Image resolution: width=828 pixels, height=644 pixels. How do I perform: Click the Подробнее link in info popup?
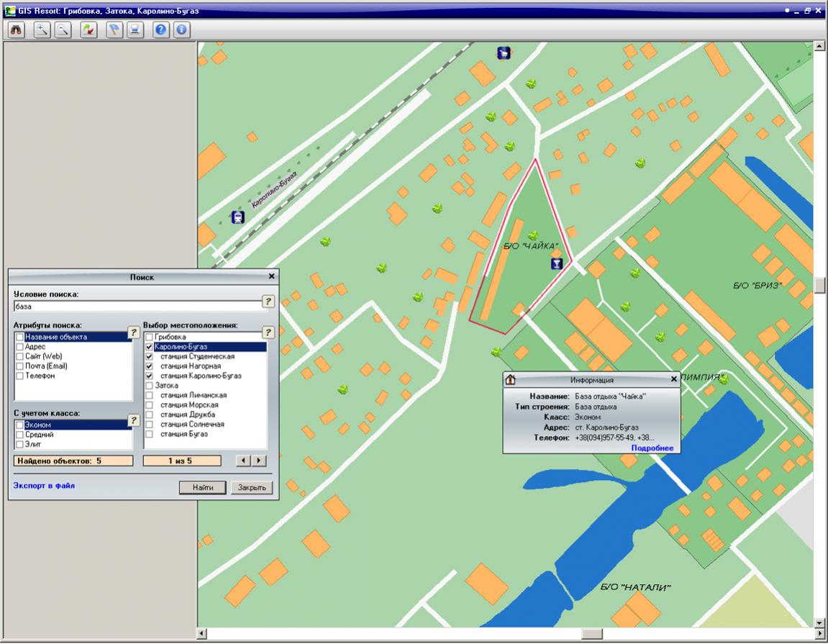pos(652,448)
